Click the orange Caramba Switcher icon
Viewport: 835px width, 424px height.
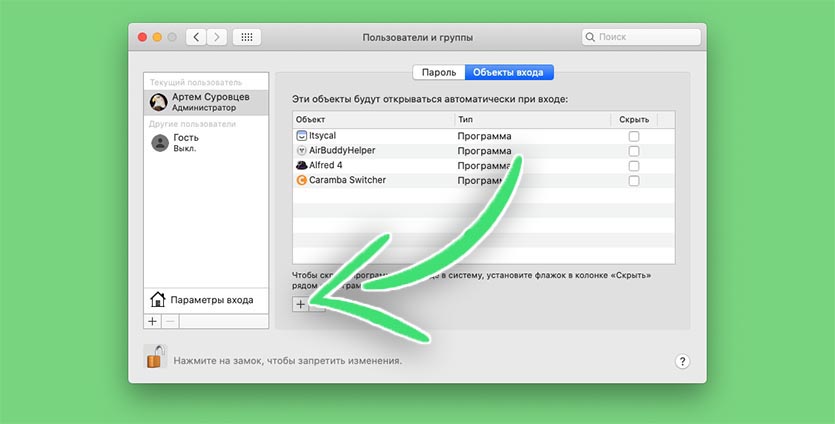click(x=301, y=180)
